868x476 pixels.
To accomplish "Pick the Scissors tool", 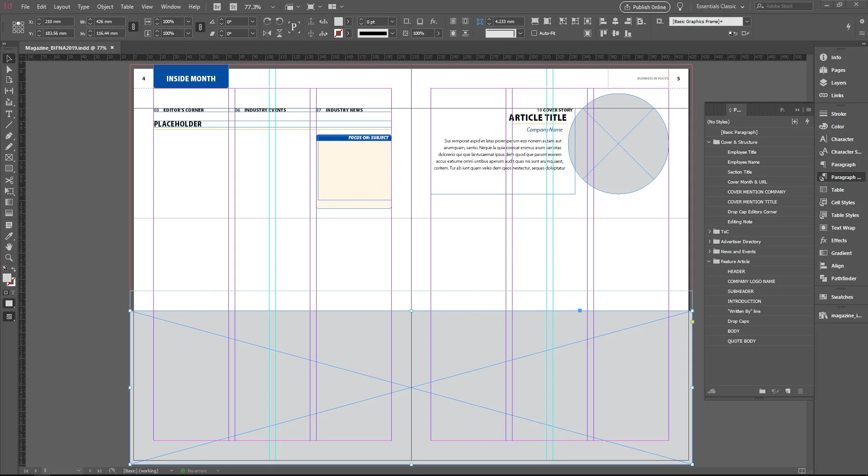I will (x=9, y=180).
